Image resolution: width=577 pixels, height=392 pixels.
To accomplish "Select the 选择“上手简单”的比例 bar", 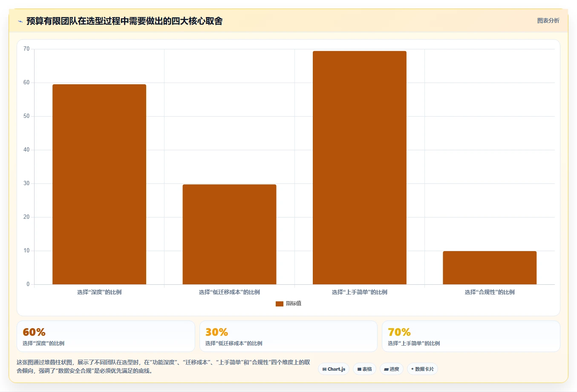I will coord(360,168).
